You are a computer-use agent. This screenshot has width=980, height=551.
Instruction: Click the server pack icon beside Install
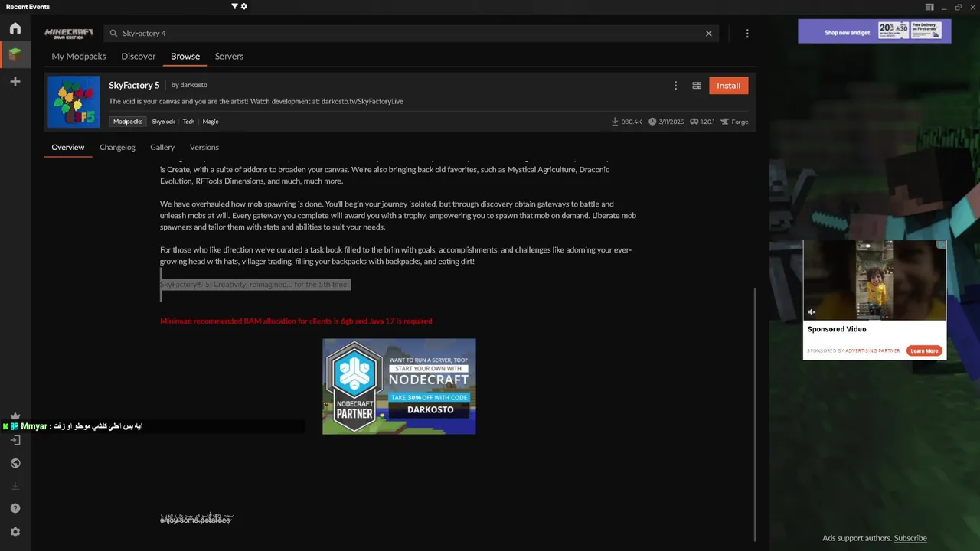[x=697, y=86]
